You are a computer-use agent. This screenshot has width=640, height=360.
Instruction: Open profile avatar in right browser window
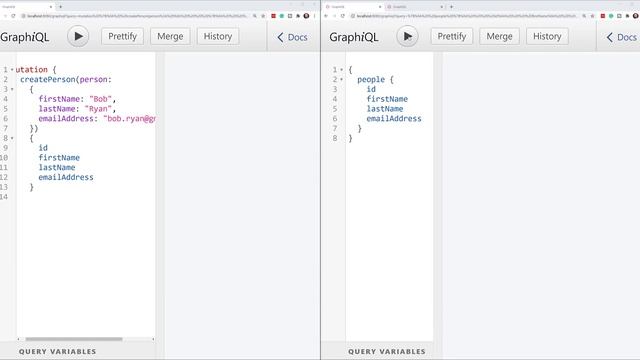pyautogui.click(x=636, y=16)
